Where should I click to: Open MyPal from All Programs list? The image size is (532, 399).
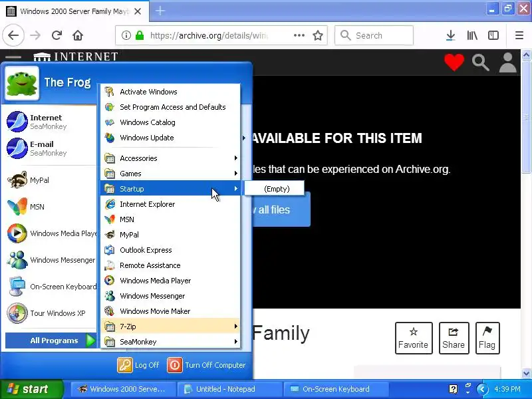[170, 235]
